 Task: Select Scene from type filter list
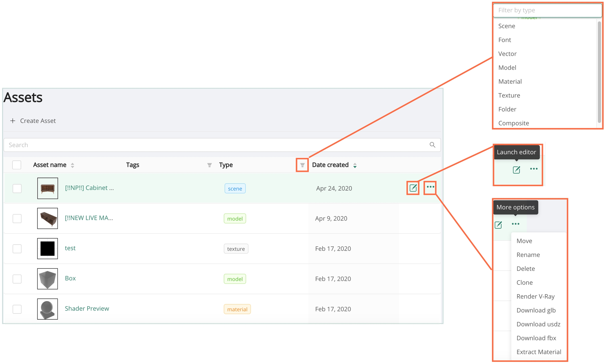[x=507, y=26]
